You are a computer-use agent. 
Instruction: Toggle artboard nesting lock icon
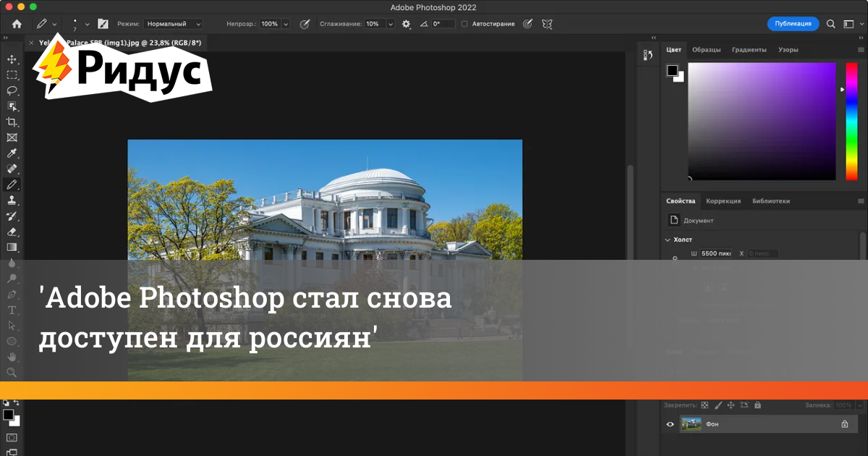[x=744, y=405]
